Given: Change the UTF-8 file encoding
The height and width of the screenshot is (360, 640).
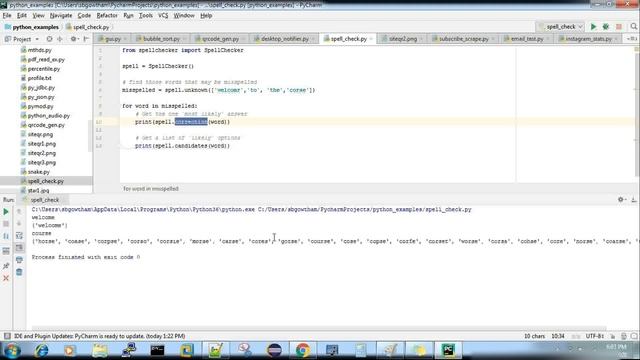Looking at the screenshot, I should click(x=595, y=336).
